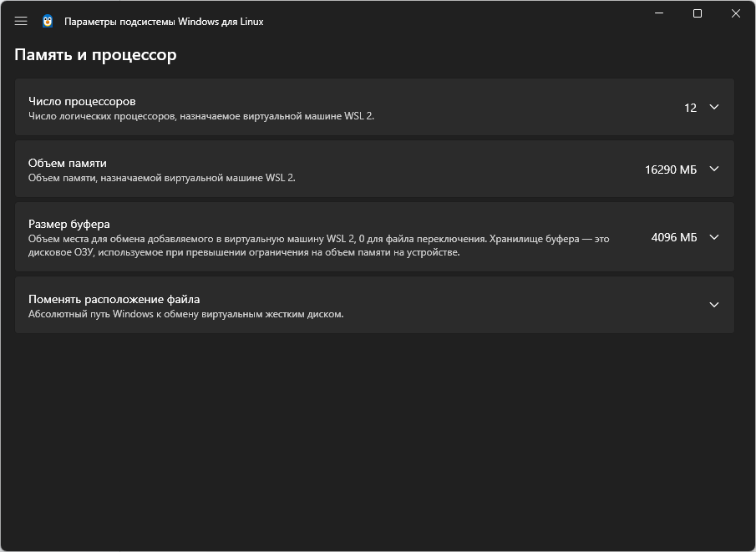Screen dimensions: 756x552
Task: Expand Поменять расположение файла chevron
Action: pyautogui.click(x=714, y=305)
